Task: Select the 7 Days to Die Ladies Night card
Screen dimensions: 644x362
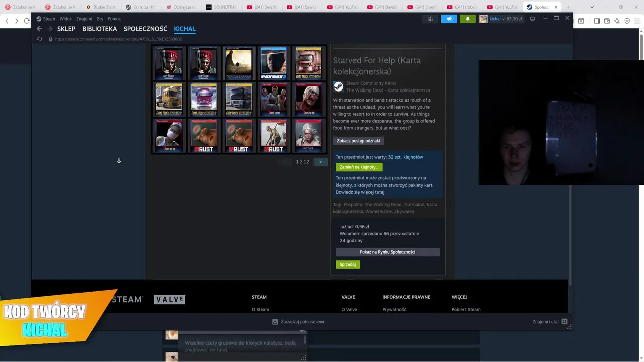Action: (x=274, y=99)
